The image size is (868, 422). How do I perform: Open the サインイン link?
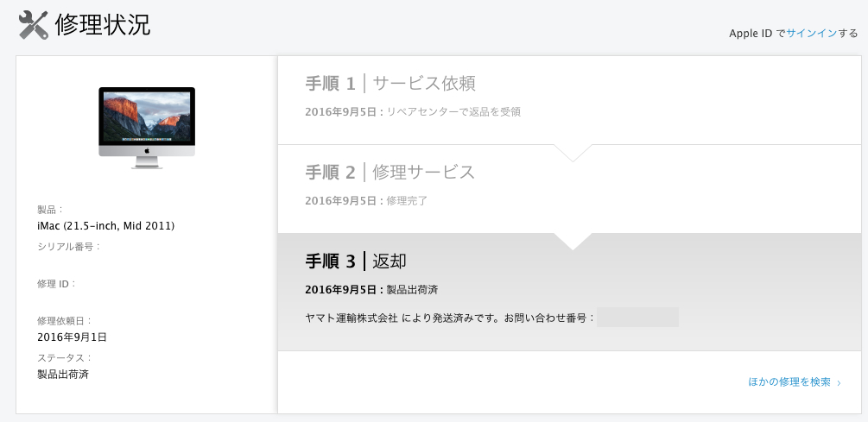pyautogui.click(x=811, y=33)
